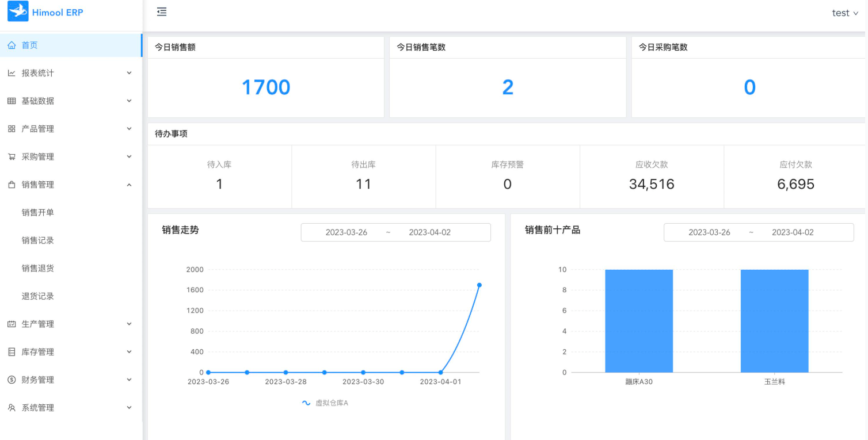Click the peak data point at 1700
The width and height of the screenshot is (868, 440).
coord(479,285)
